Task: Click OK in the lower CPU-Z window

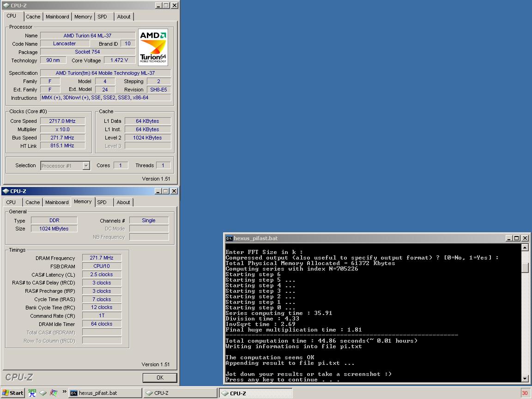Action: point(160,378)
